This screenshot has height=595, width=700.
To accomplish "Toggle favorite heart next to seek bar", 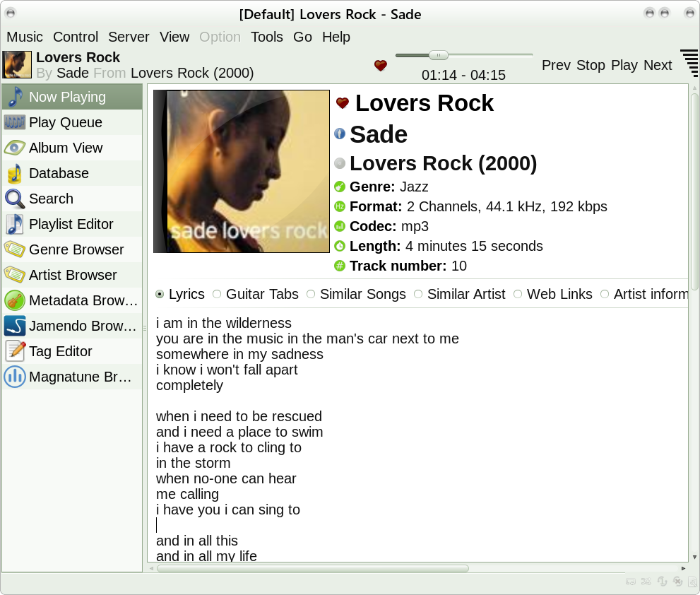I will [x=381, y=66].
